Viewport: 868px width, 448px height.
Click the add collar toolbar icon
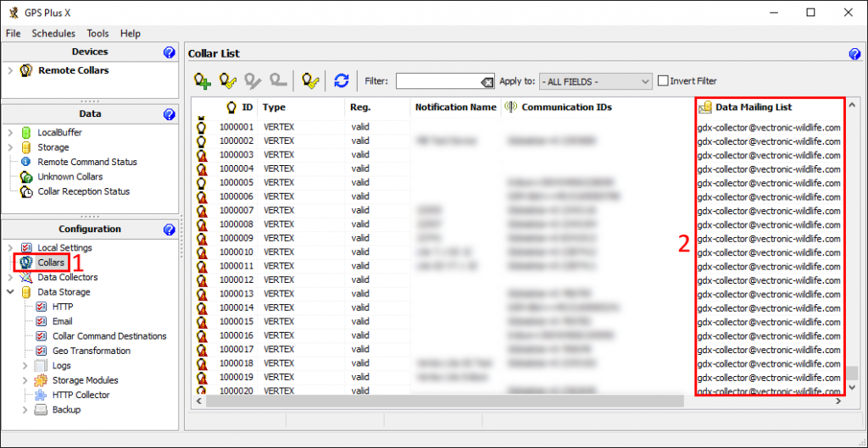202,81
